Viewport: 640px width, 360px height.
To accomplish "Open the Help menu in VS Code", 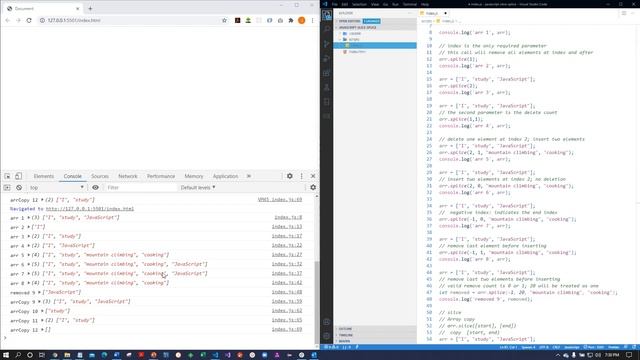I will [425, 4].
